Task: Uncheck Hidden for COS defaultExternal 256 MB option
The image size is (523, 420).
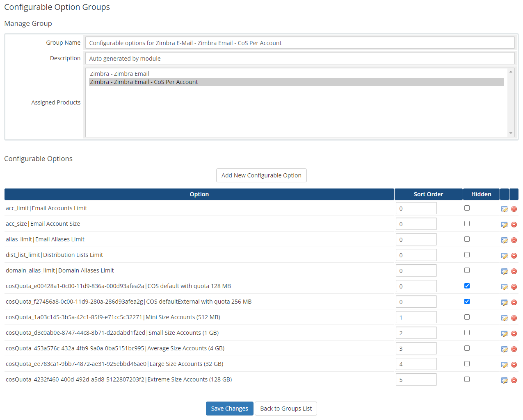Action: click(467, 301)
